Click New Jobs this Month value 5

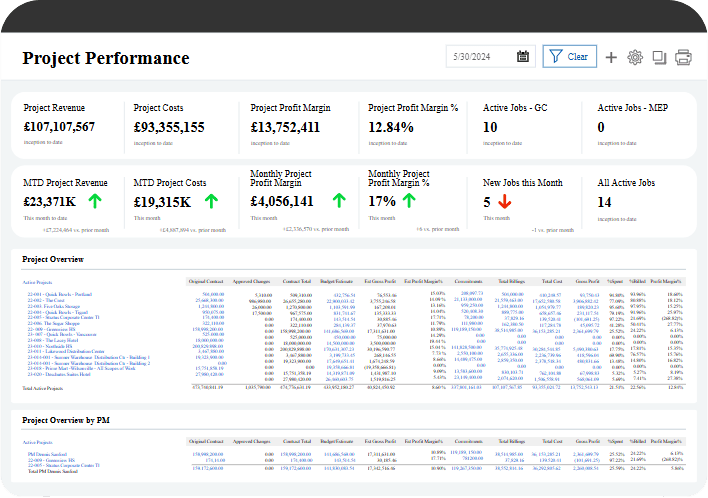coord(487,202)
